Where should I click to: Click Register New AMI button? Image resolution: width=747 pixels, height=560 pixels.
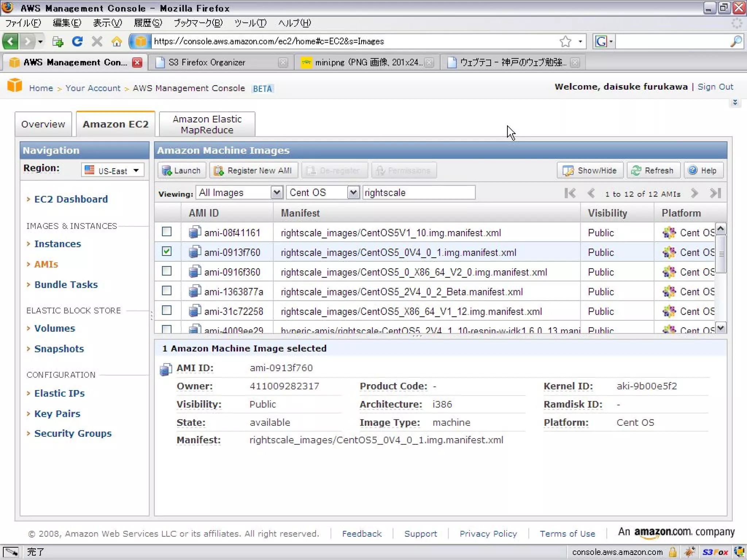coord(253,170)
